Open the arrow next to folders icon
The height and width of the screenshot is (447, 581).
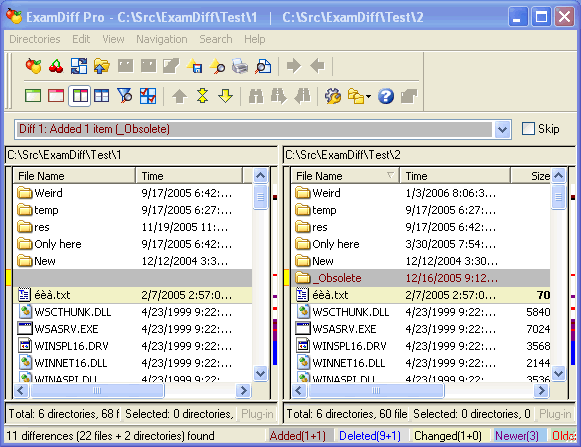click(x=368, y=97)
